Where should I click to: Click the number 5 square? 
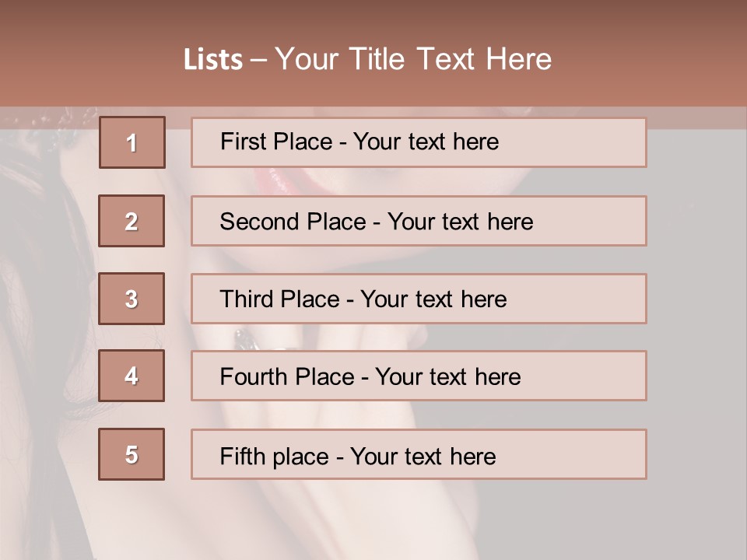click(x=132, y=454)
